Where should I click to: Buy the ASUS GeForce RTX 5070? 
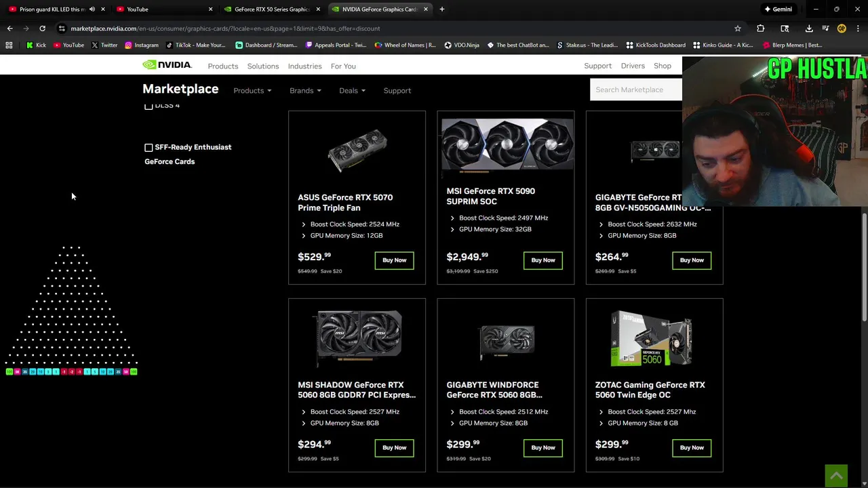[x=394, y=260]
